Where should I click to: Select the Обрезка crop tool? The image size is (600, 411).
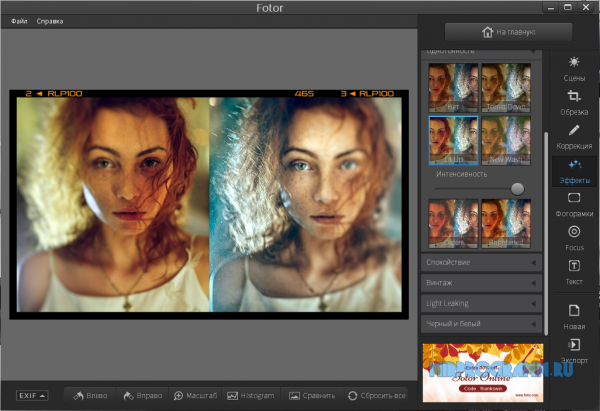574,102
